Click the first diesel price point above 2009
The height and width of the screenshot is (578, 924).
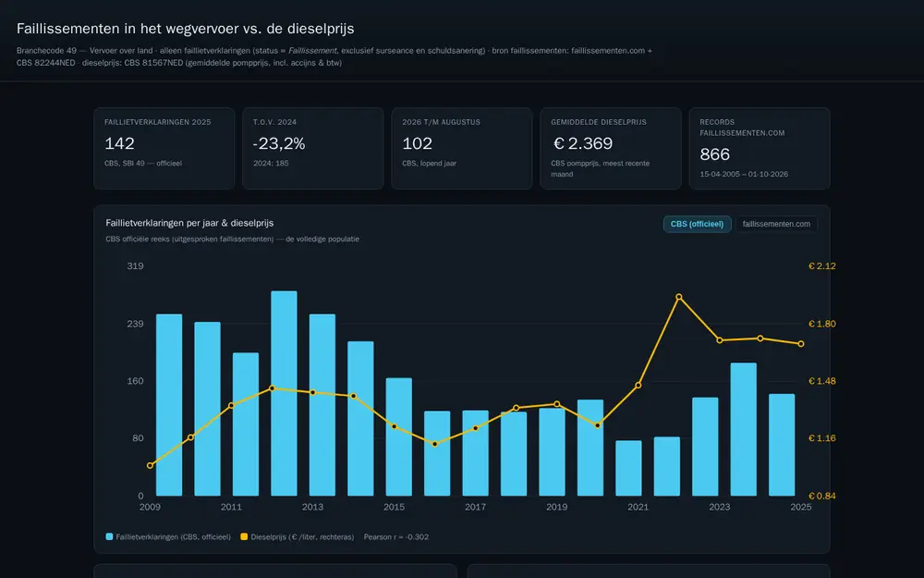click(x=151, y=465)
